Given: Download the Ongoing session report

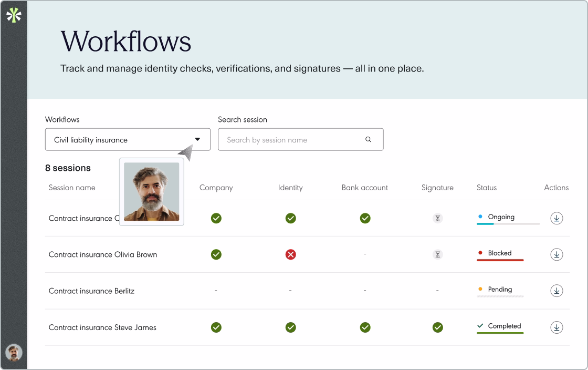Looking at the screenshot, I should point(556,218).
